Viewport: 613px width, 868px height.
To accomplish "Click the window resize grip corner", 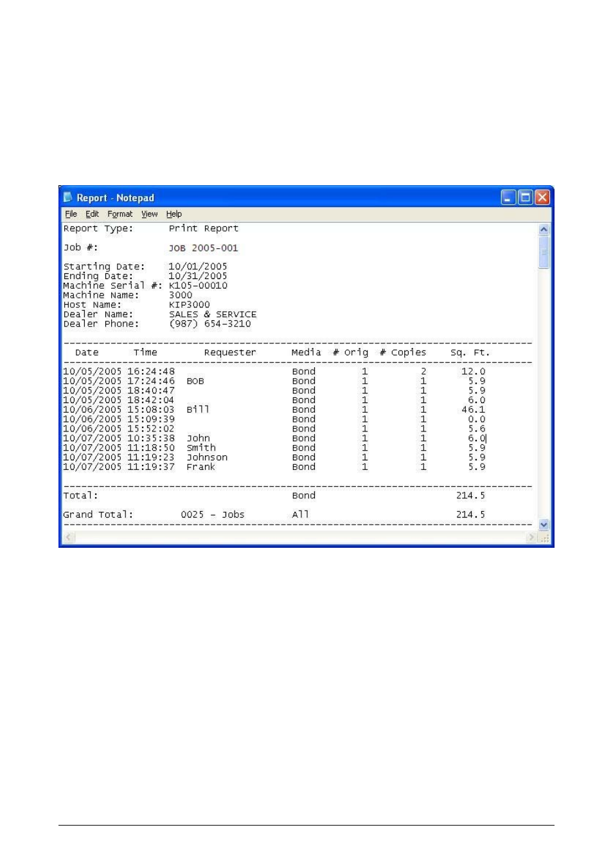I will coord(544,538).
